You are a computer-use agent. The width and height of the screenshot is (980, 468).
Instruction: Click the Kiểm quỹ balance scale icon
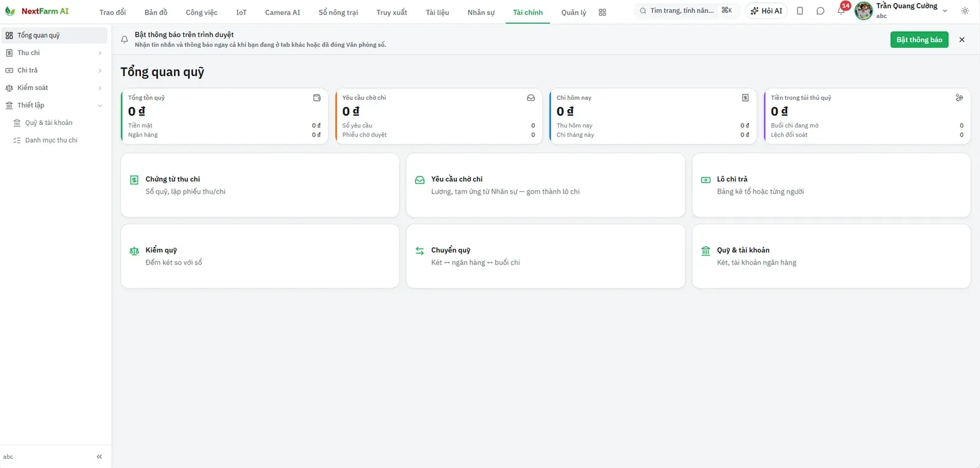point(134,251)
